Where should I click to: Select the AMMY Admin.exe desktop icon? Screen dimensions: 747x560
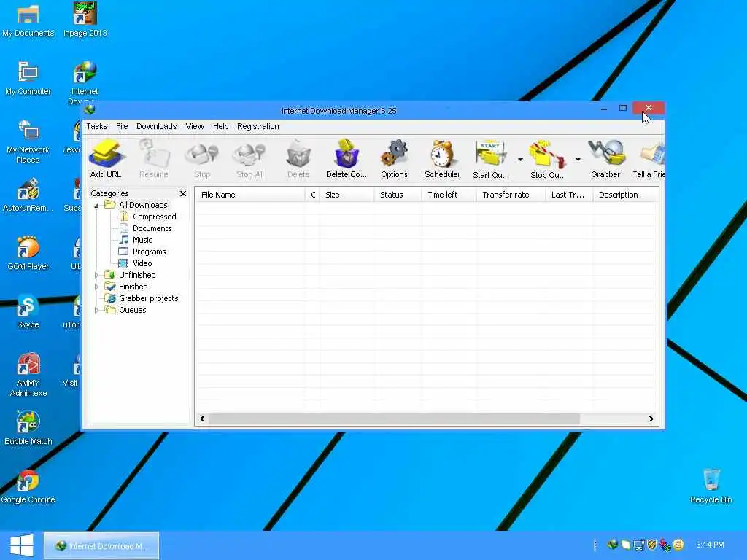pos(28,374)
